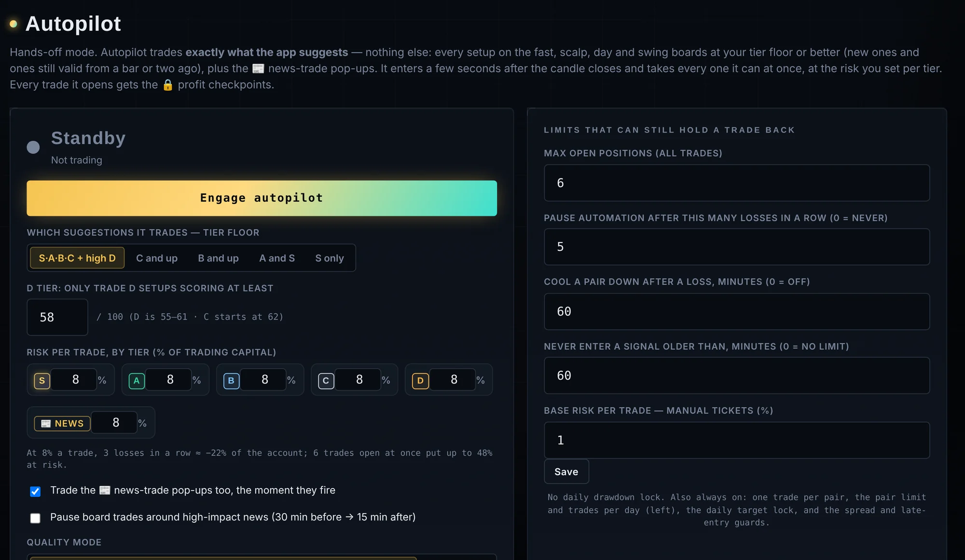Click the Autopilot page heading
965x560 pixels.
(73, 24)
